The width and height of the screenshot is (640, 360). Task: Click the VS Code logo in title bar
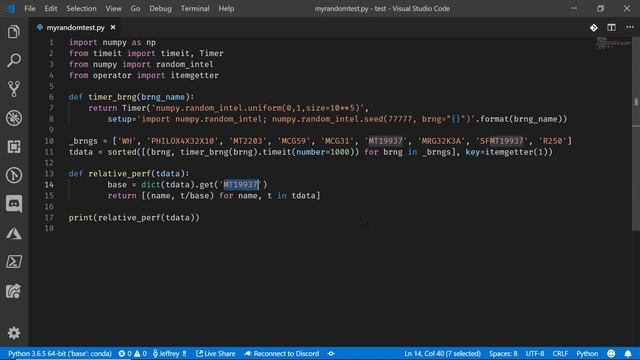11,8
